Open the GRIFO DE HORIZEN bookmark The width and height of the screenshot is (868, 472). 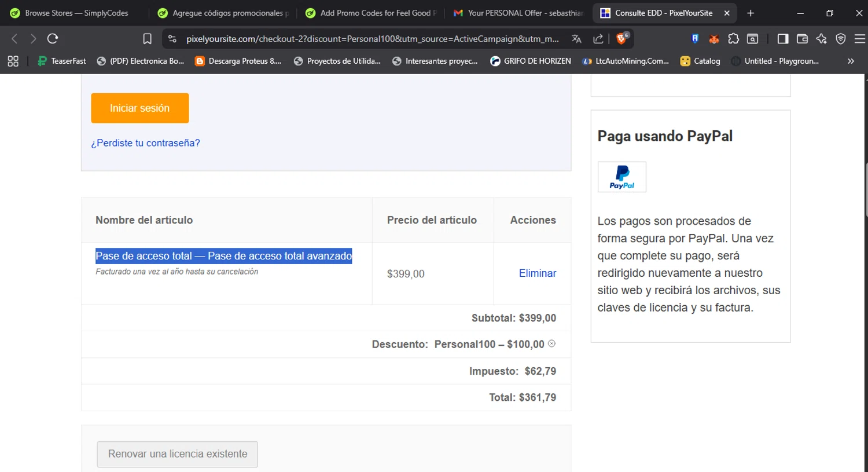(x=531, y=61)
